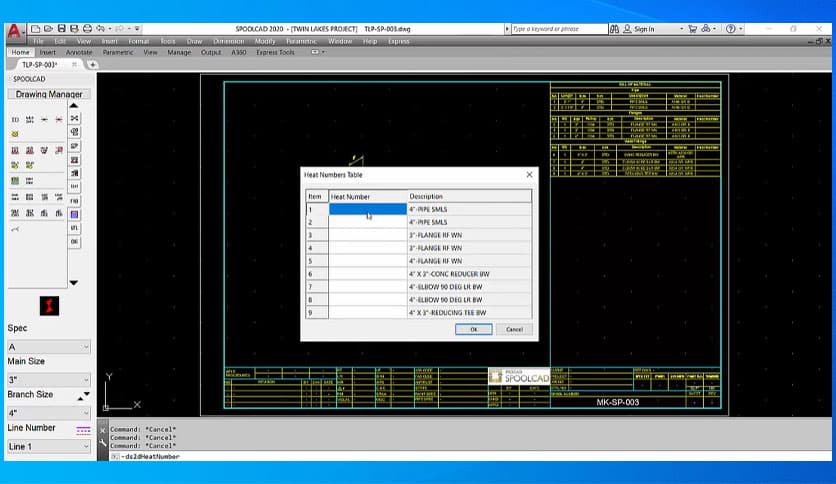The width and height of the screenshot is (836, 484).
Task: Switch to the Express Tools ribbon tab
Action: [275, 52]
